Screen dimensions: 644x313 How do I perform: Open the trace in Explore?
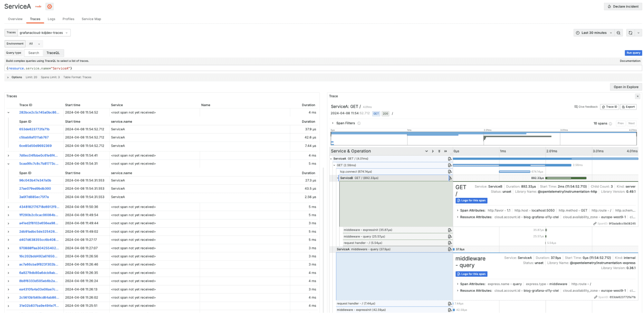click(x=625, y=87)
